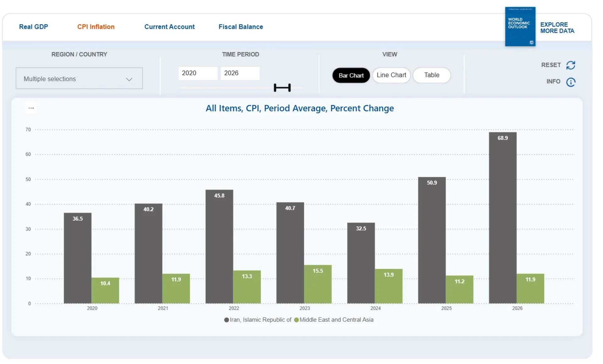Click the time period range slider handle

tap(282, 88)
